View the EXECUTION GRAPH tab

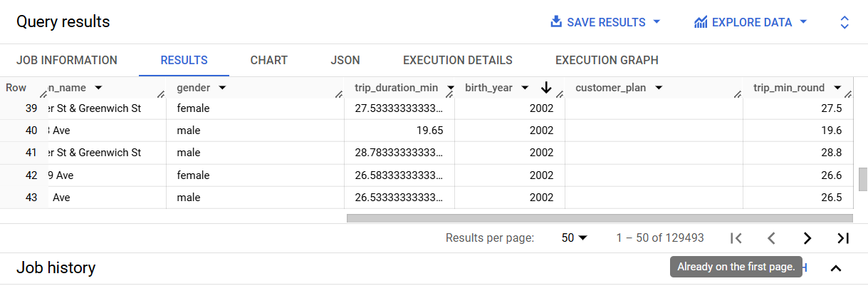(x=607, y=61)
